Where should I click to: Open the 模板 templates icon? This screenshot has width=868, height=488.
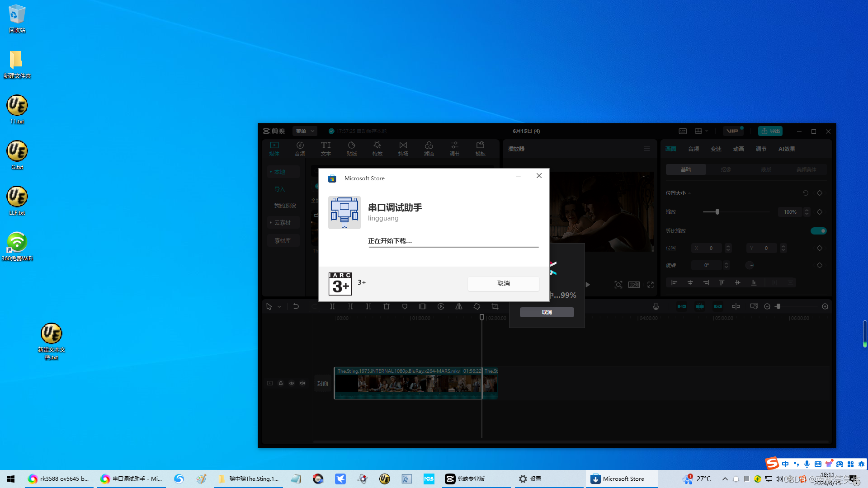(481, 149)
